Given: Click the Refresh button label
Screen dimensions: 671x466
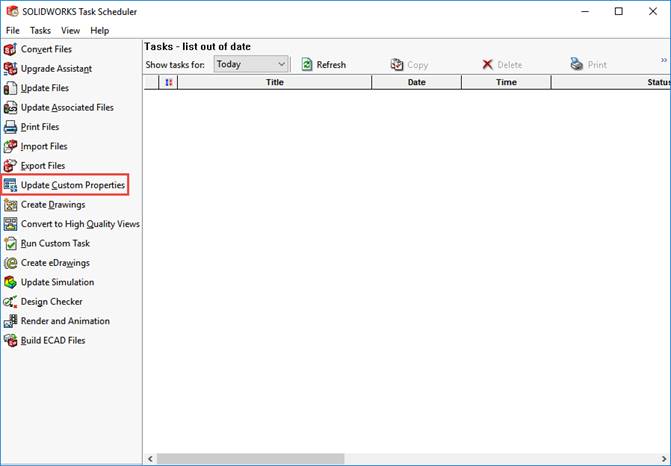Looking at the screenshot, I should coord(331,65).
